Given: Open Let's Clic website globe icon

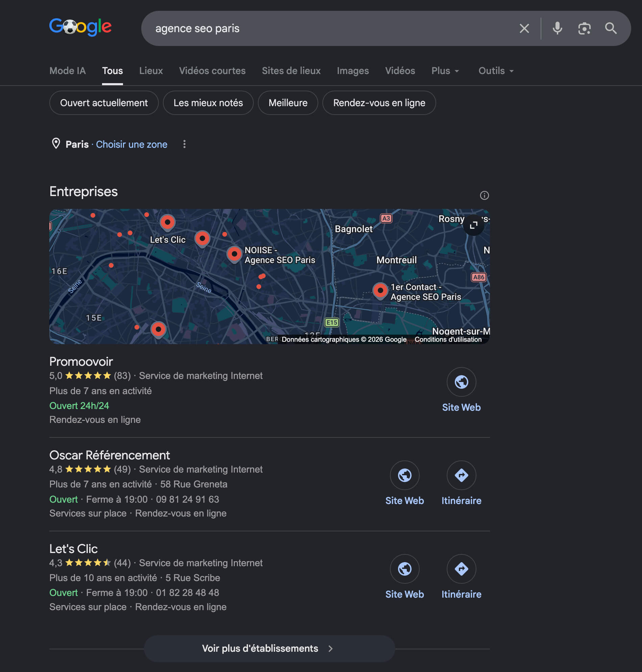Looking at the screenshot, I should [x=404, y=569].
